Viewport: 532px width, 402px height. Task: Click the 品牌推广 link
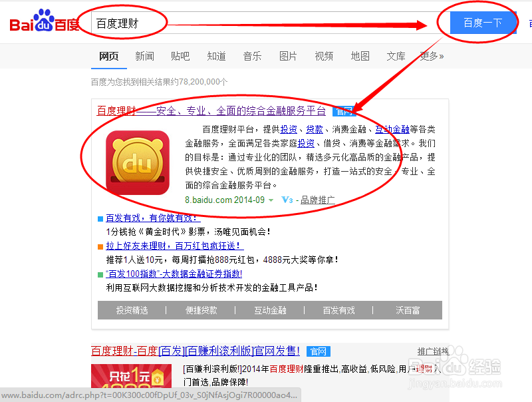point(318,200)
